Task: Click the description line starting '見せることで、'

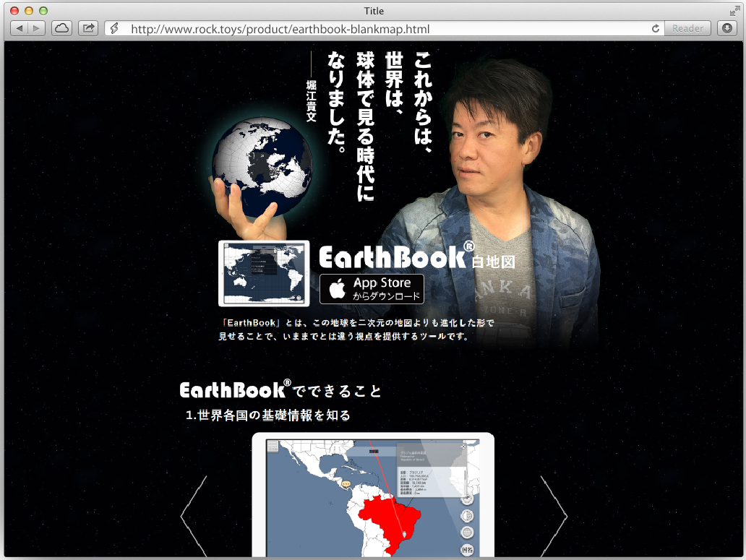Action: [x=343, y=336]
